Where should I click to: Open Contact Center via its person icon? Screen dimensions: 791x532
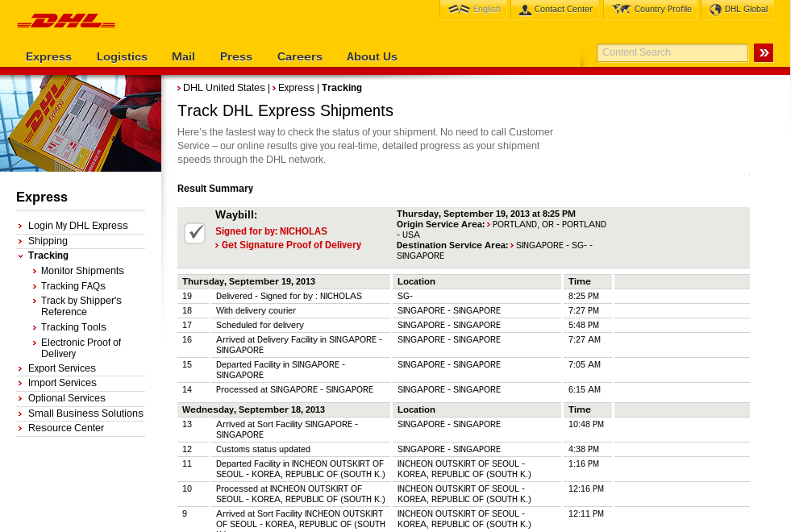click(x=525, y=10)
